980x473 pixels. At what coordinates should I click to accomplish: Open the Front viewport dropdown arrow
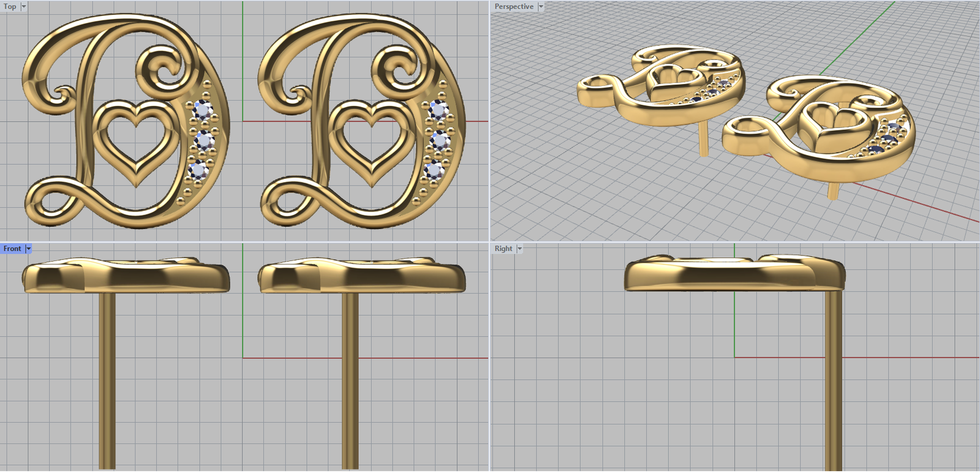tap(29, 249)
